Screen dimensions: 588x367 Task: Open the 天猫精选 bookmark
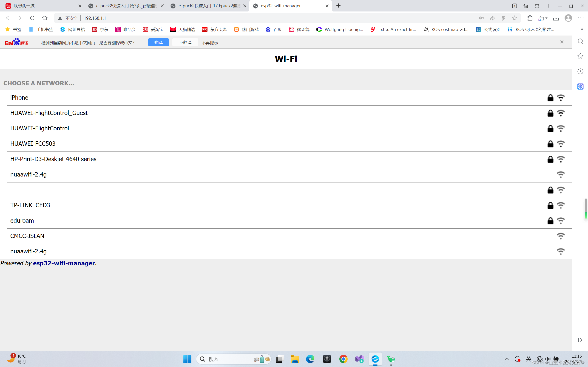point(182,29)
